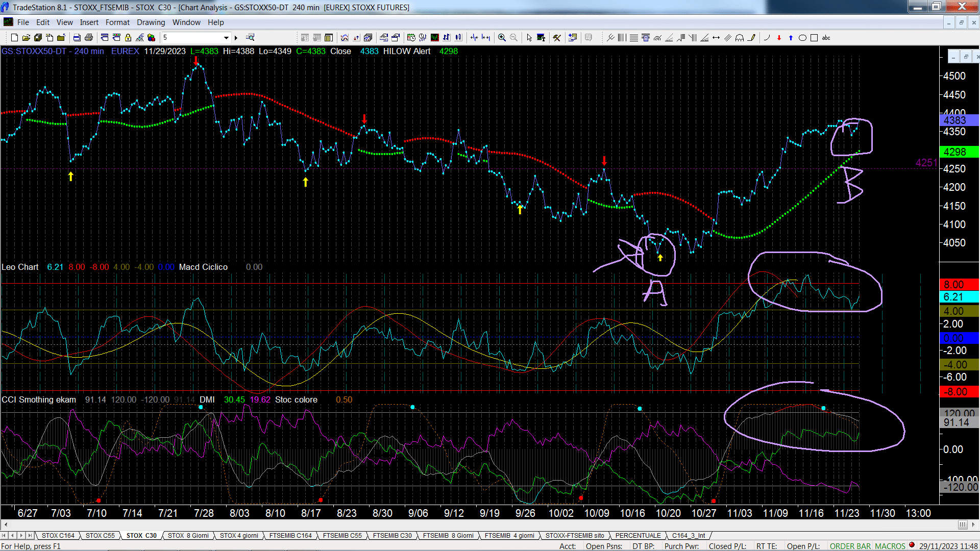Open the View menu

pos(65,22)
